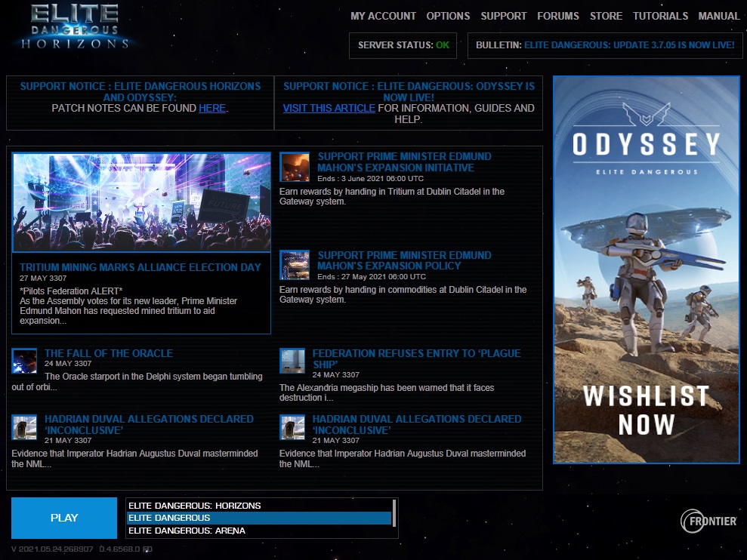Open the Alliance election concert image
747x560 pixels.
coord(141,202)
